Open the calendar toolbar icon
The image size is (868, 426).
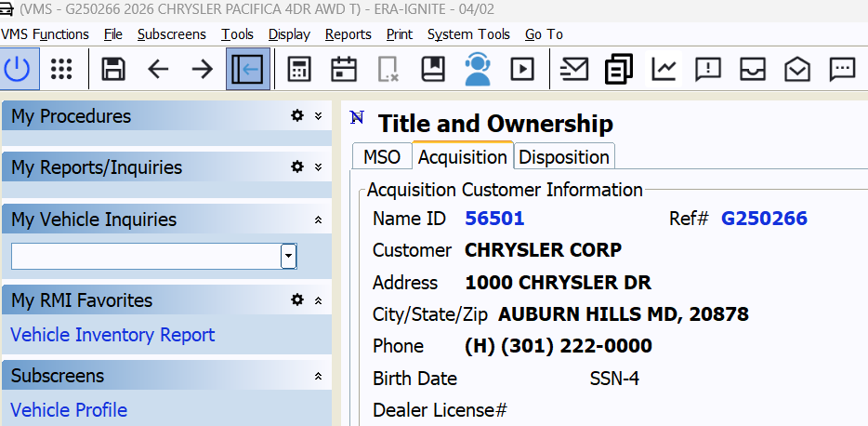pyautogui.click(x=344, y=69)
